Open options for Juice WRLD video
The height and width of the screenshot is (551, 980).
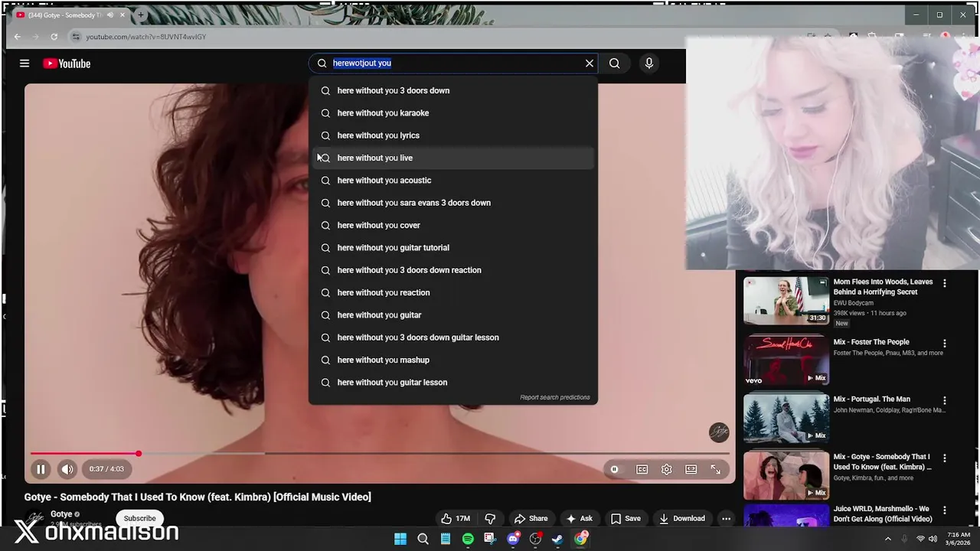pyautogui.click(x=944, y=510)
